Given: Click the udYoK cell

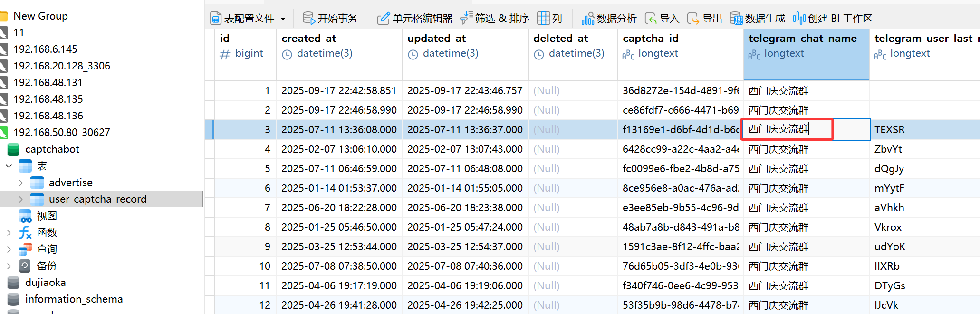Looking at the screenshot, I should [925, 247].
